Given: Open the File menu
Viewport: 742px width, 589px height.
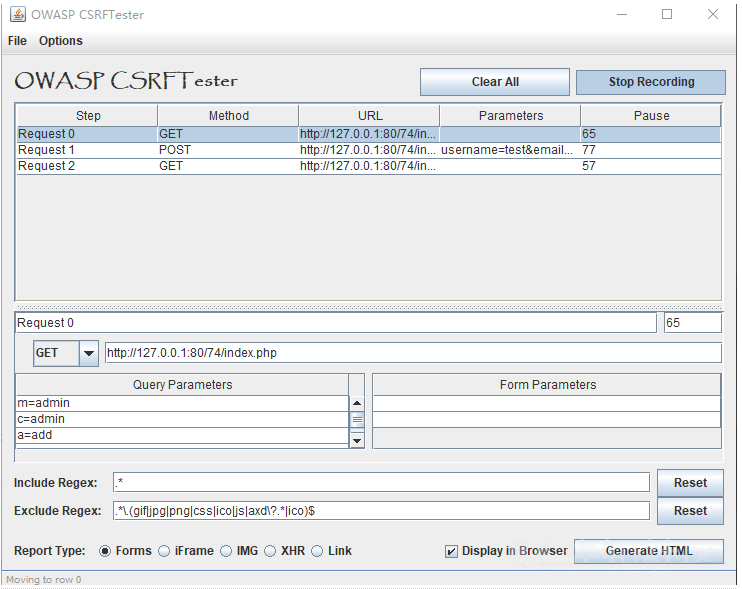Looking at the screenshot, I should coord(17,41).
